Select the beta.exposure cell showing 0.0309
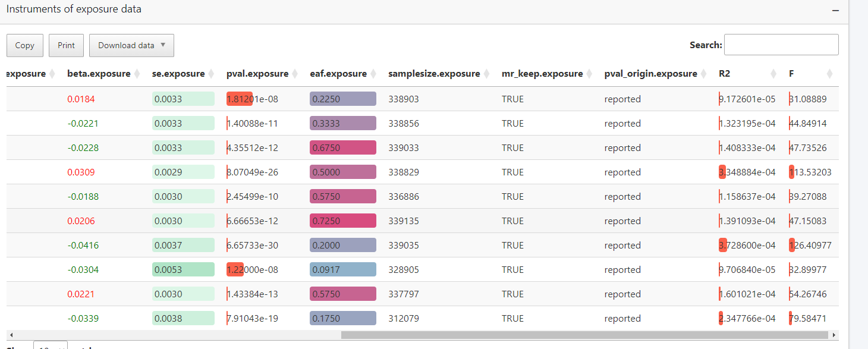Screen dimensions: 868x349 81,172
